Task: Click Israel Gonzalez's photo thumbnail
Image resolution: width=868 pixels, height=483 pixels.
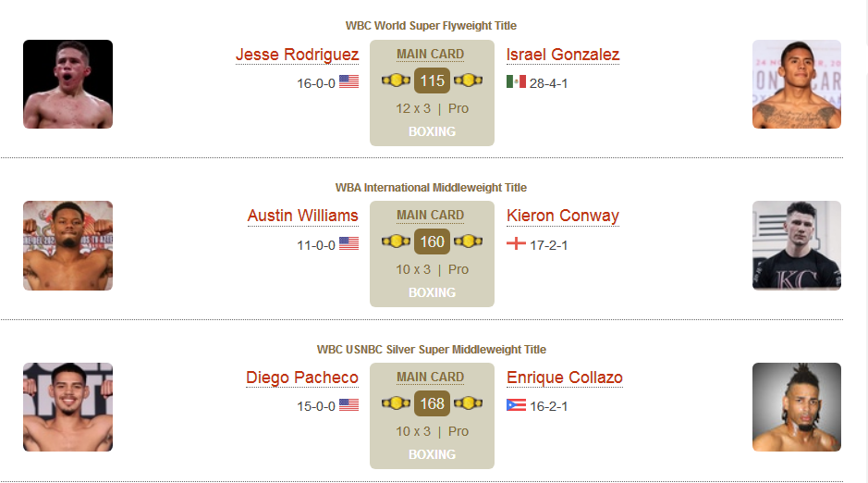Action: (797, 84)
